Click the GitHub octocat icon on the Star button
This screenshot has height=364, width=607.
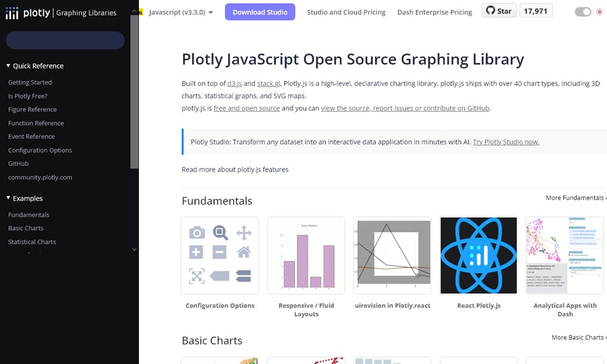click(489, 10)
